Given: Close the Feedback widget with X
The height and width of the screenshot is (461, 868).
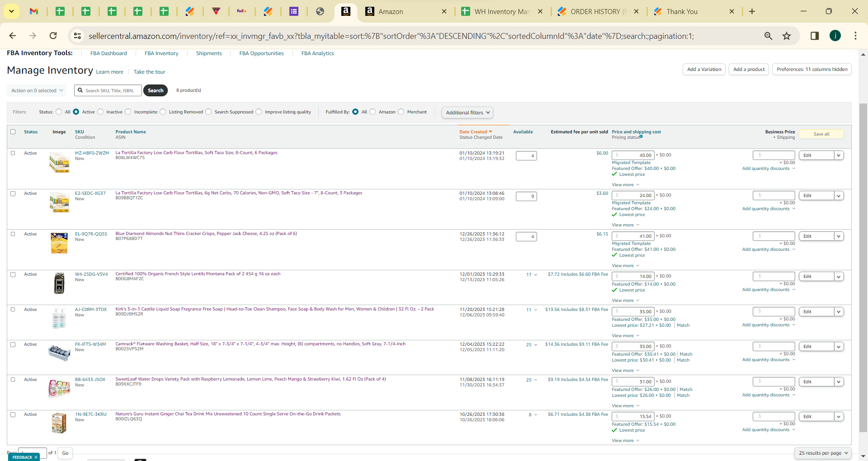Looking at the screenshot, I should pos(36,457).
